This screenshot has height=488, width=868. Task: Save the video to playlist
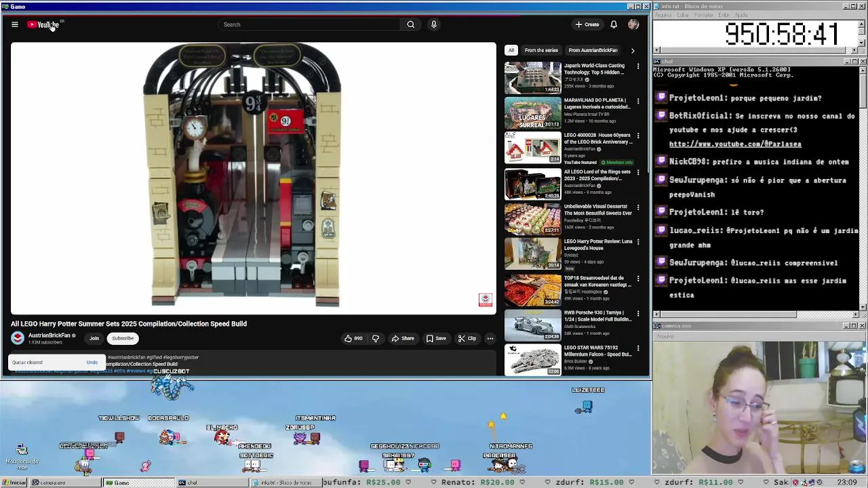[436, 338]
